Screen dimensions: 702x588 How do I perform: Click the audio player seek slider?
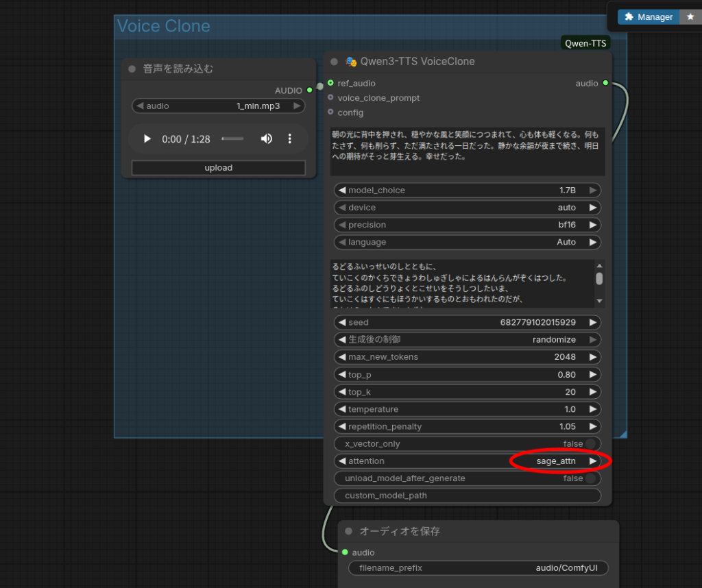(232, 139)
